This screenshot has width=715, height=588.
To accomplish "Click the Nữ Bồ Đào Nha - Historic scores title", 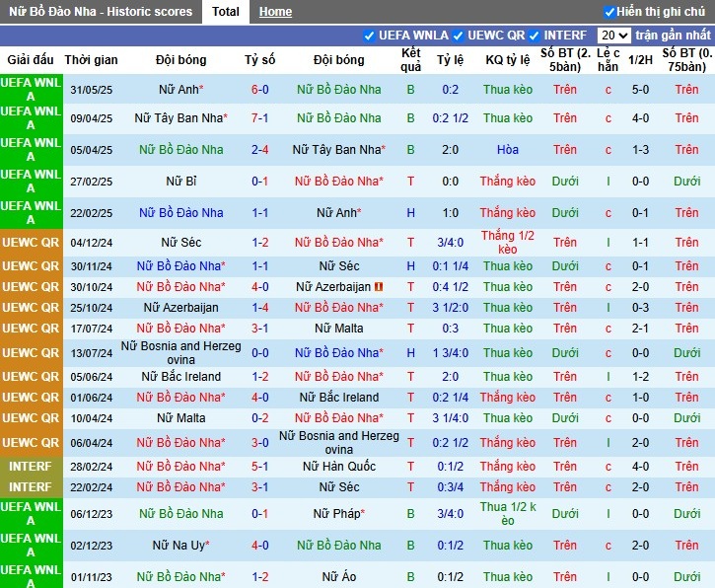I will pos(101,12).
